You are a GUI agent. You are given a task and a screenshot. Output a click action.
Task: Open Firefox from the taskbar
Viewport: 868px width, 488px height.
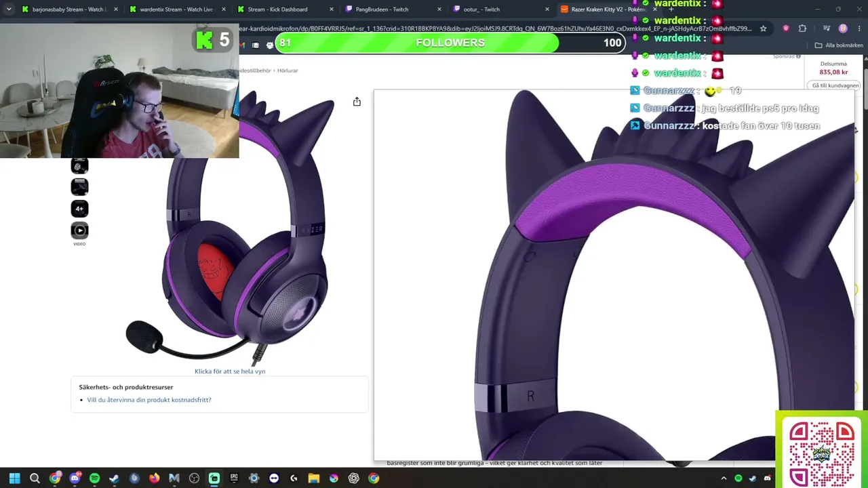(154, 479)
